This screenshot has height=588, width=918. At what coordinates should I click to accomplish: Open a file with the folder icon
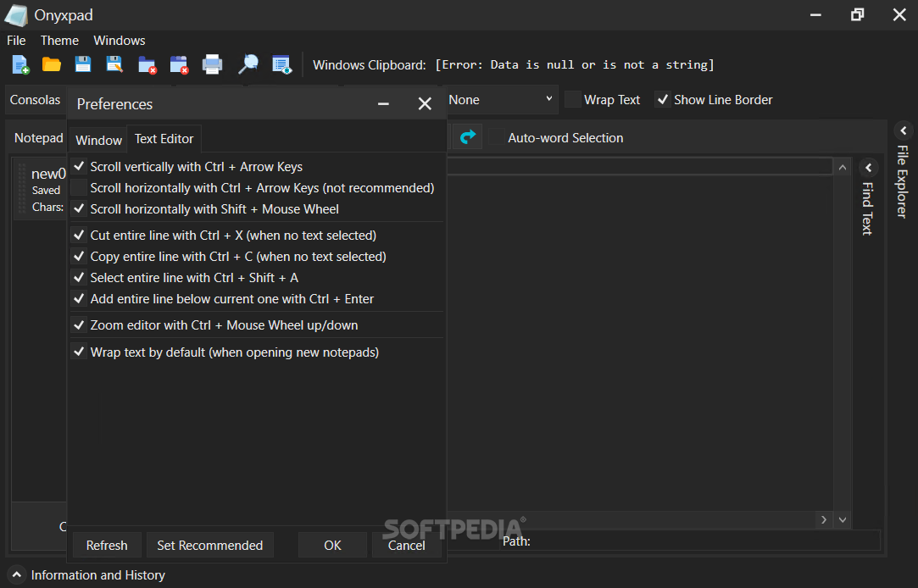click(52, 64)
